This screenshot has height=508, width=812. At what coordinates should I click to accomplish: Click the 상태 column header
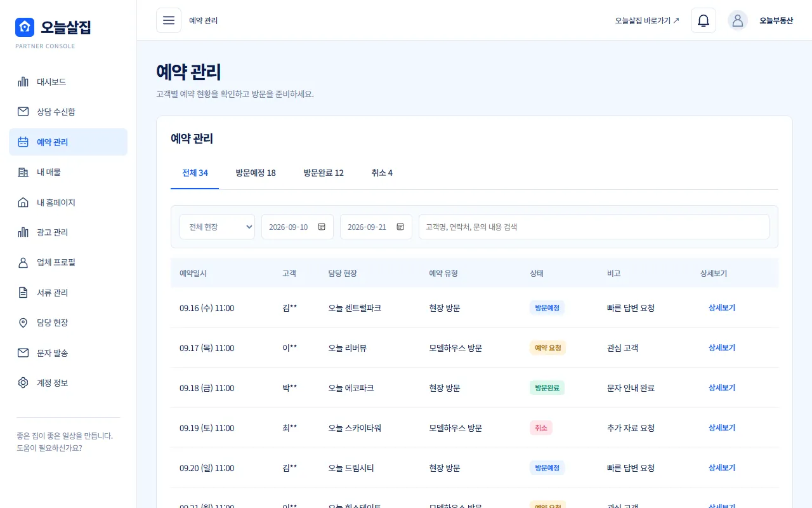tap(537, 273)
